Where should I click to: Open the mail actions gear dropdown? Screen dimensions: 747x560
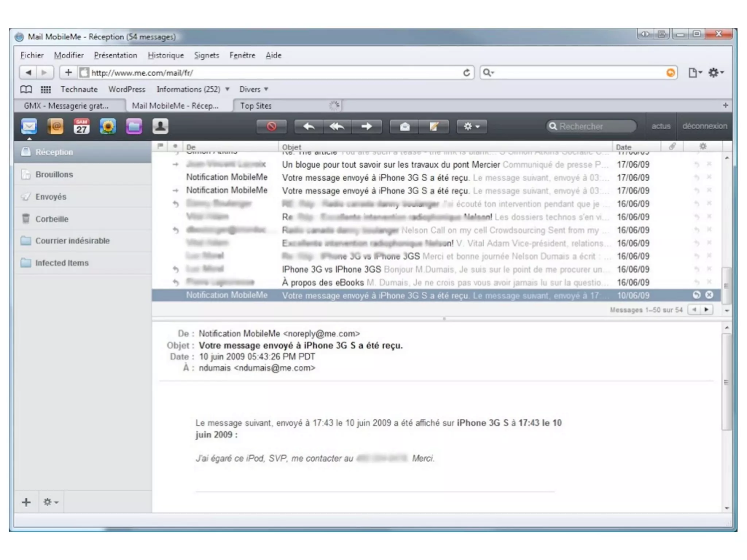(471, 127)
